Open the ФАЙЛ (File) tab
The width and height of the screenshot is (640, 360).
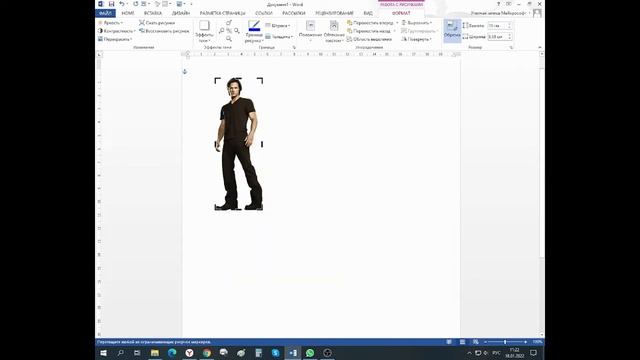pos(105,13)
